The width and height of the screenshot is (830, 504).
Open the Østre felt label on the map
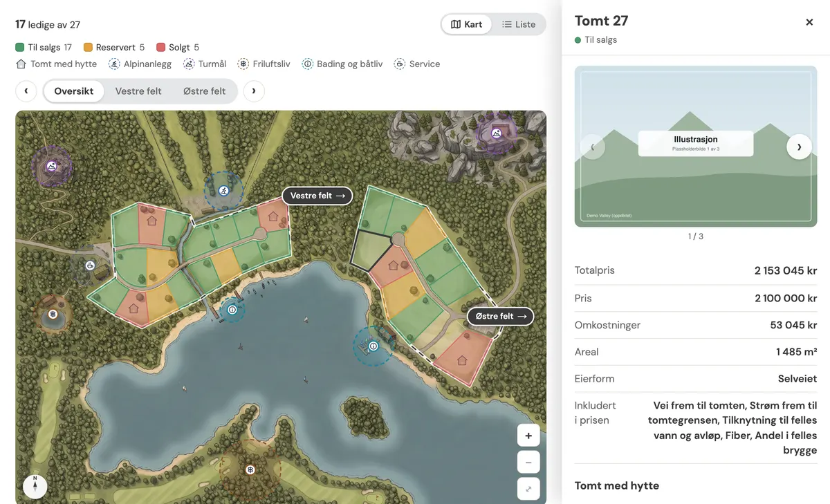pyautogui.click(x=501, y=316)
